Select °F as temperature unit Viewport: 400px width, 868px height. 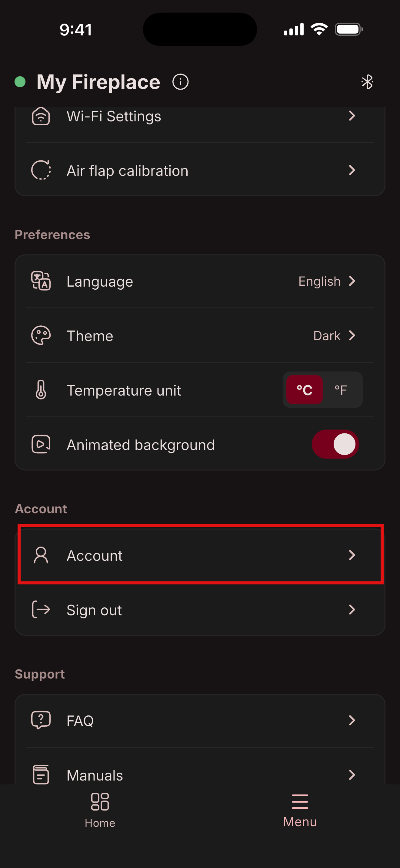[341, 390]
